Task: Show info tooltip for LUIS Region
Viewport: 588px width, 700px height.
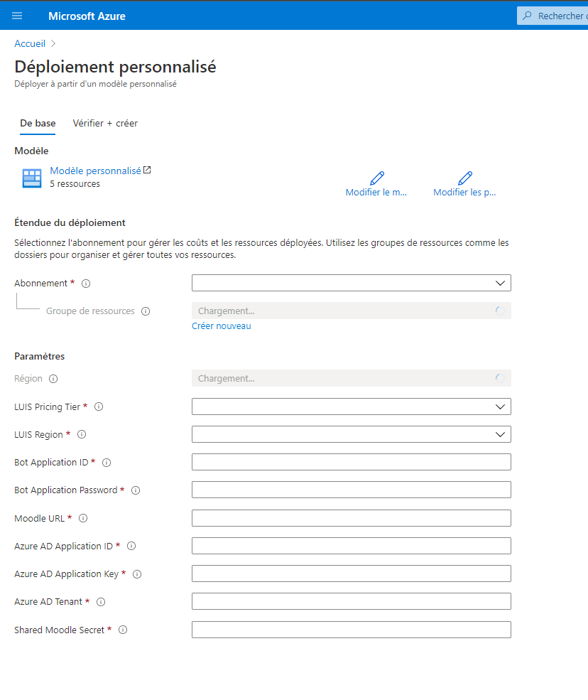Action: pos(82,434)
